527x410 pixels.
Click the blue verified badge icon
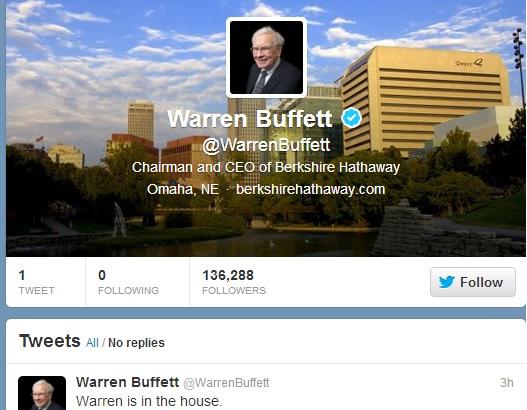tap(352, 118)
